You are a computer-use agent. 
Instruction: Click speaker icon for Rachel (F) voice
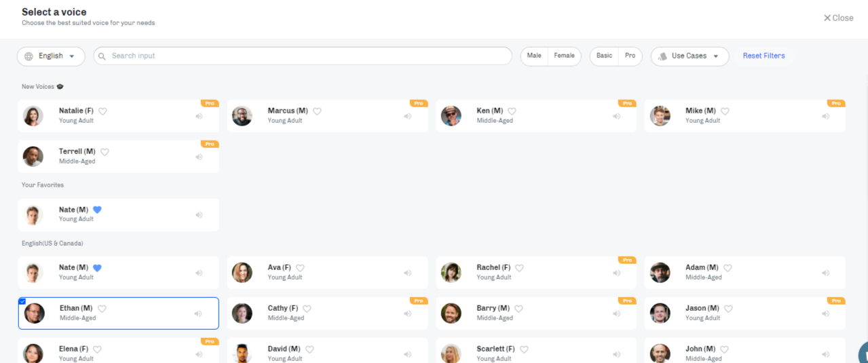click(x=616, y=273)
